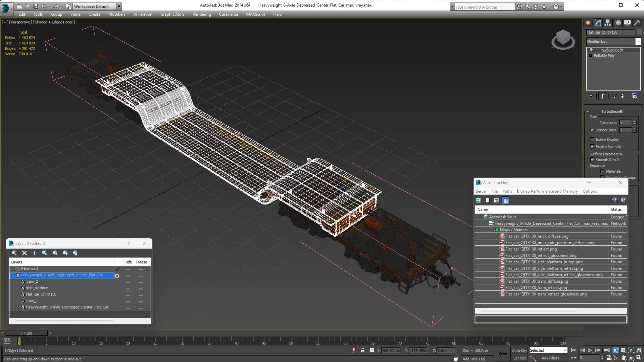Click the Key Filters button
Image resolution: width=644 pixels, height=362 pixels.
(x=552, y=358)
